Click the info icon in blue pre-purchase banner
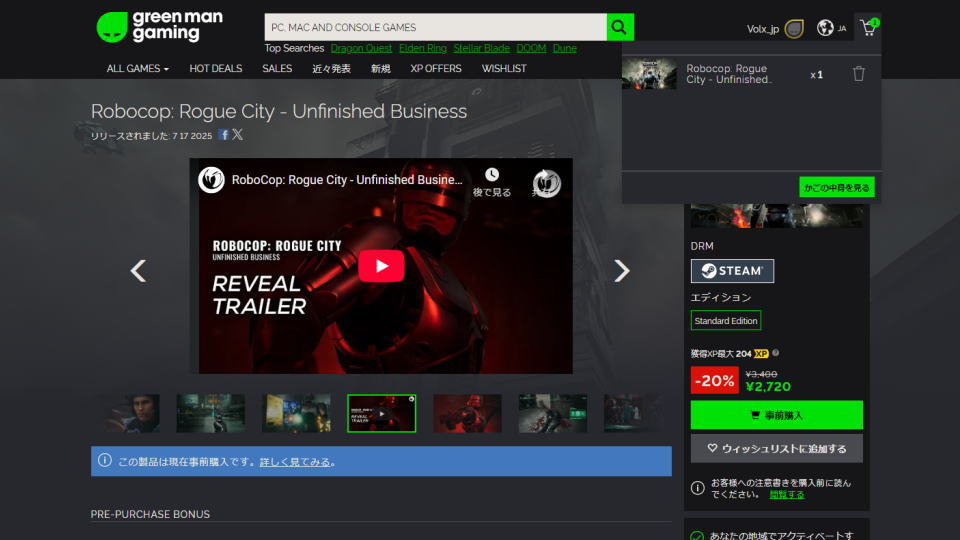 [x=105, y=460]
